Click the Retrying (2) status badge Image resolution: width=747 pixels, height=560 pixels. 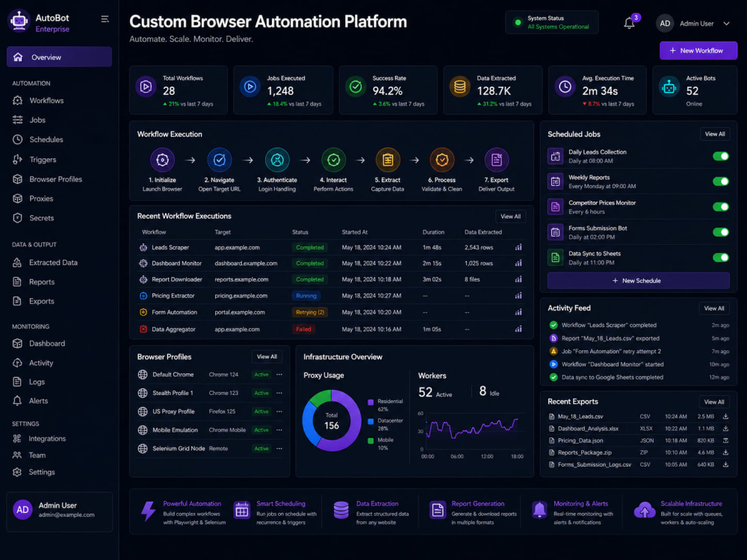310,312
